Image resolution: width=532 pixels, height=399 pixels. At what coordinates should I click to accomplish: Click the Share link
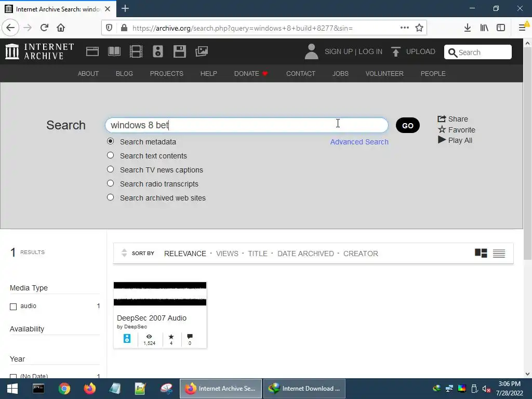[x=453, y=119]
